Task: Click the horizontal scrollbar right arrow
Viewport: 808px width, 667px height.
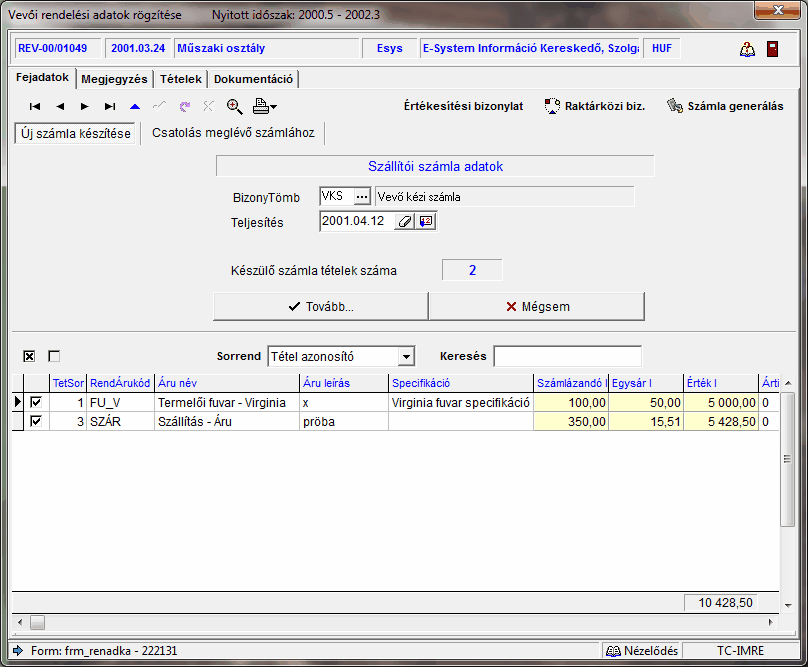Action: pos(771,622)
